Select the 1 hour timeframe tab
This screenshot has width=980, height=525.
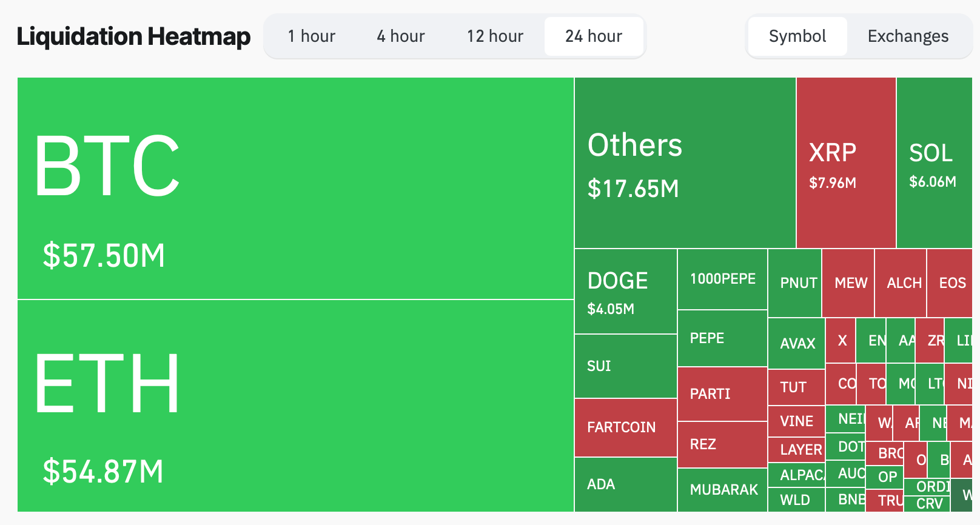(x=311, y=36)
